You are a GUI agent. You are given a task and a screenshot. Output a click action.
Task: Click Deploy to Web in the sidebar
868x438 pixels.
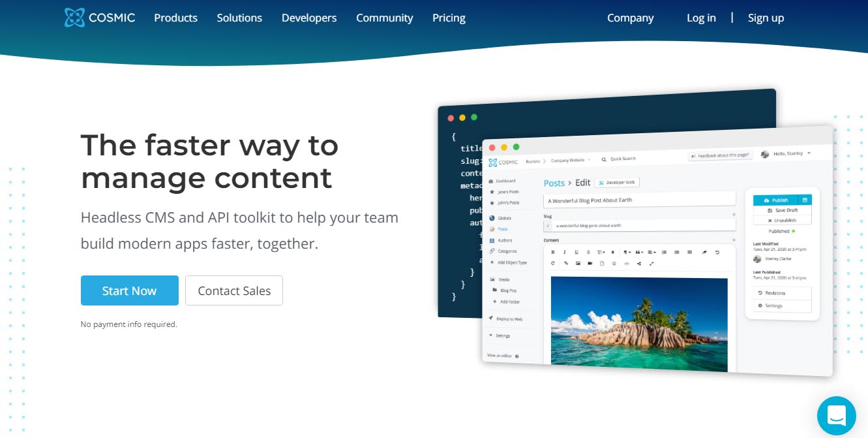tap(505, 319)
